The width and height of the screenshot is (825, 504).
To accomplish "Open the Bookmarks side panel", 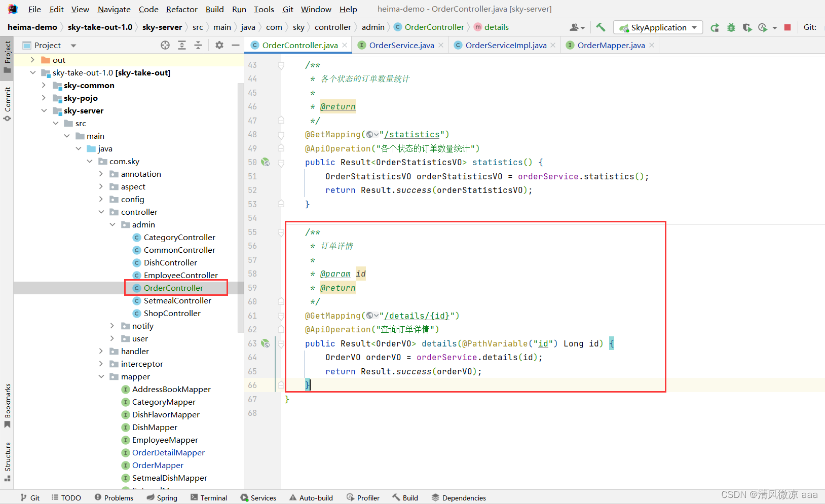I will coord(7,406).
